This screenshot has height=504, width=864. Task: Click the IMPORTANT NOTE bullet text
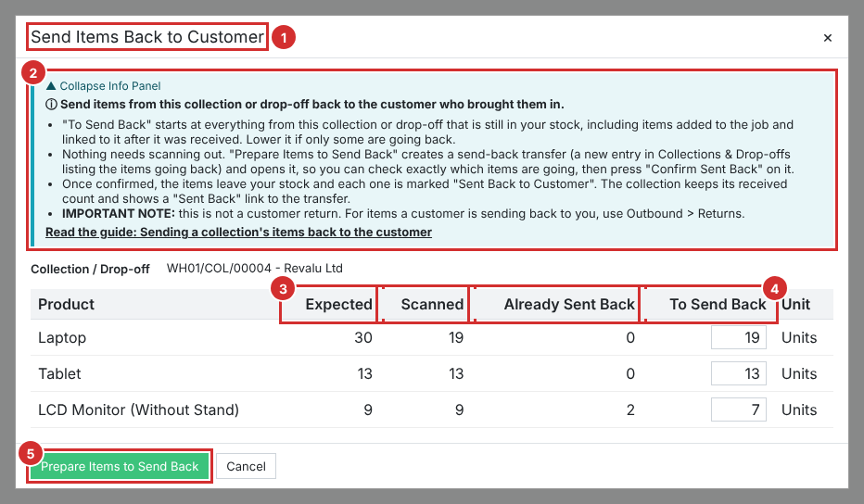point(402,214)
